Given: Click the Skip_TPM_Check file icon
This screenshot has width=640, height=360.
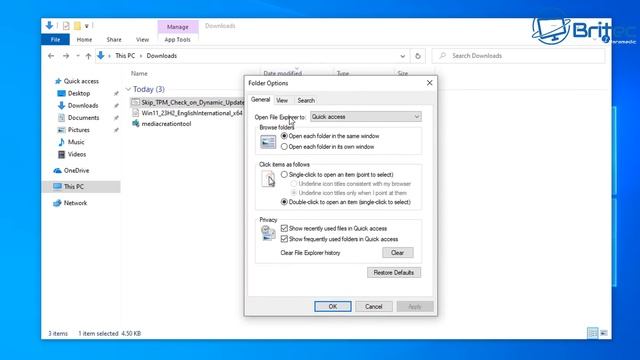Looking at the screenshot, I should click(x=136, y=102).
